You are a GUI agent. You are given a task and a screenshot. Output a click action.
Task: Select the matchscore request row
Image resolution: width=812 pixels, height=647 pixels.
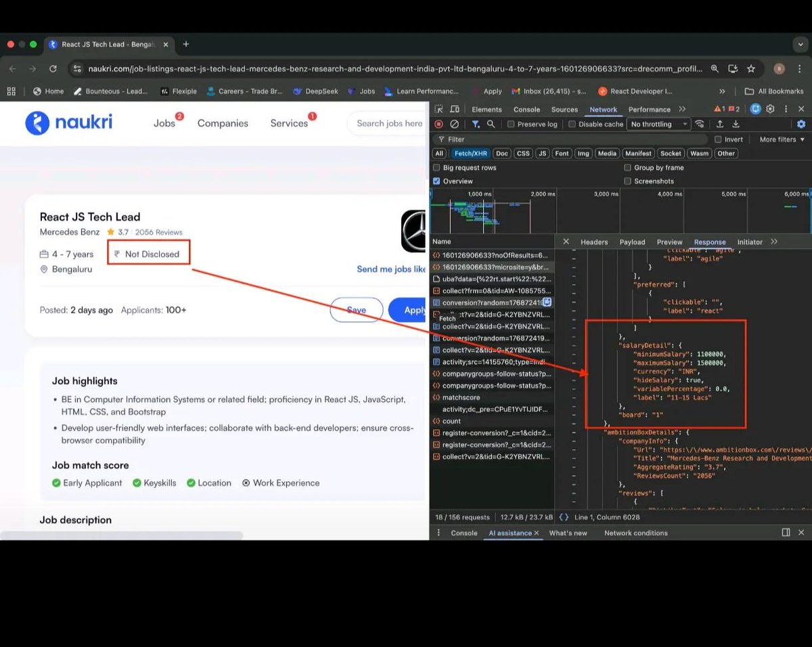click(x=492, y=397)
